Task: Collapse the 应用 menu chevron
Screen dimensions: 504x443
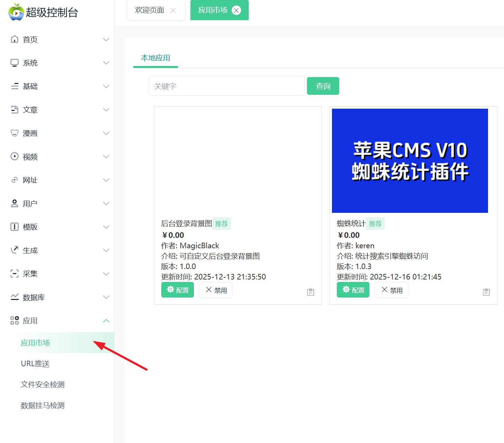Action: coord(106,321)
